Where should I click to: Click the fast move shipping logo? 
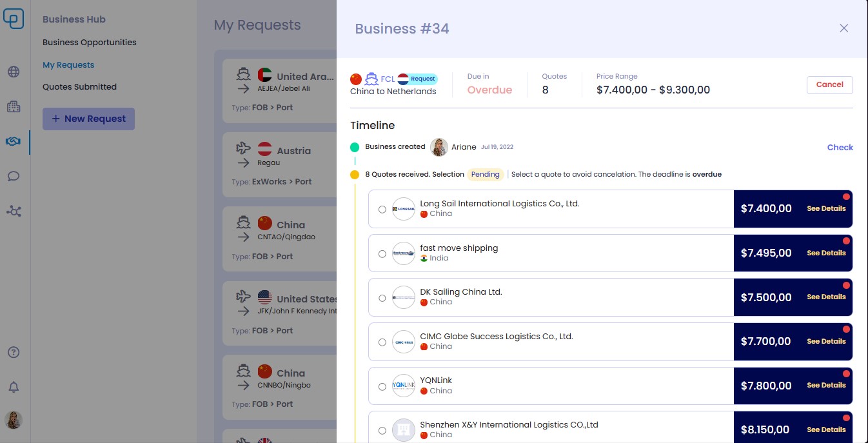[x=404, y=253]
